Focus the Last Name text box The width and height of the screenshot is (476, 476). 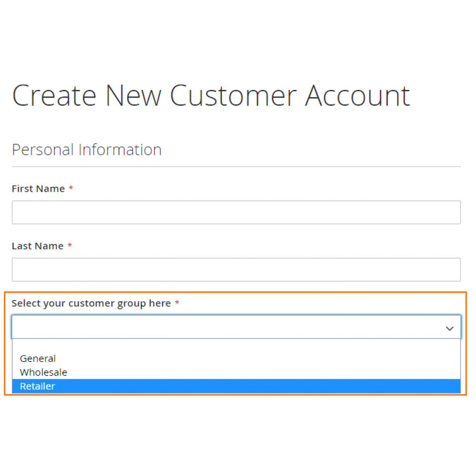[x=236, y=270]
